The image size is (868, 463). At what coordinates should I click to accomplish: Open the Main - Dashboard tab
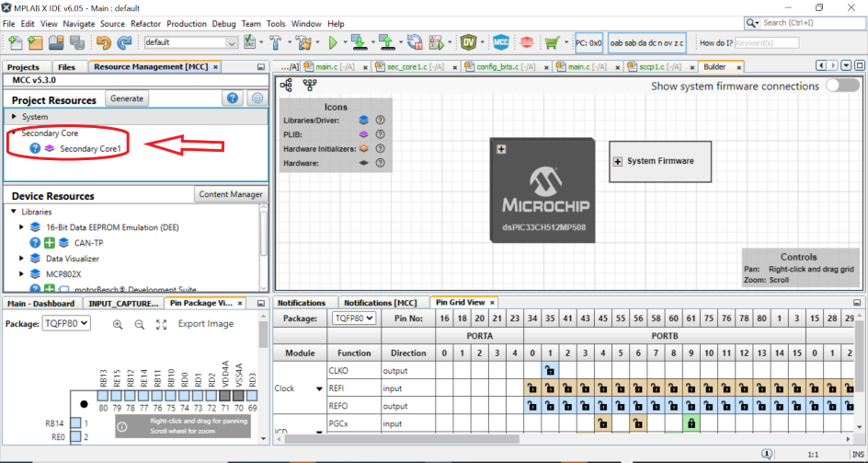click(x=41, y=304)
